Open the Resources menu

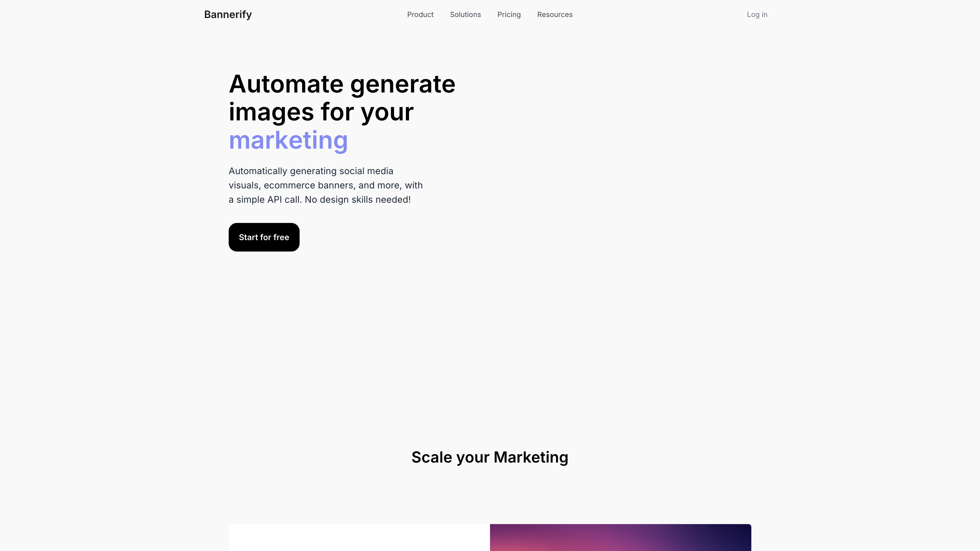pyautogui.click(x=555, y=14)
